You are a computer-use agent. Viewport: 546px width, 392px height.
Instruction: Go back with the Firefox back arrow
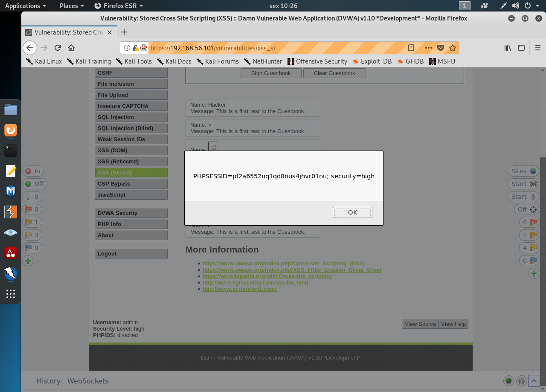tap(29, 48)
